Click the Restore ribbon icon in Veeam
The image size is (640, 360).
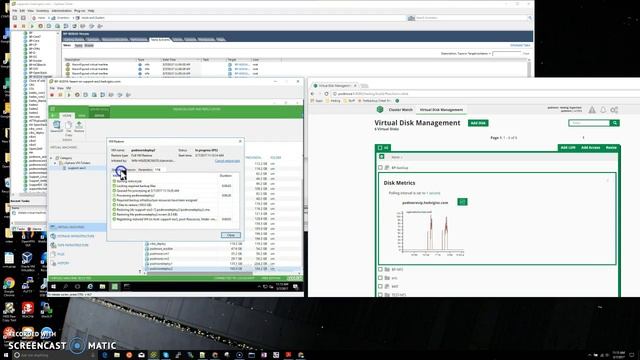point(79,127)
